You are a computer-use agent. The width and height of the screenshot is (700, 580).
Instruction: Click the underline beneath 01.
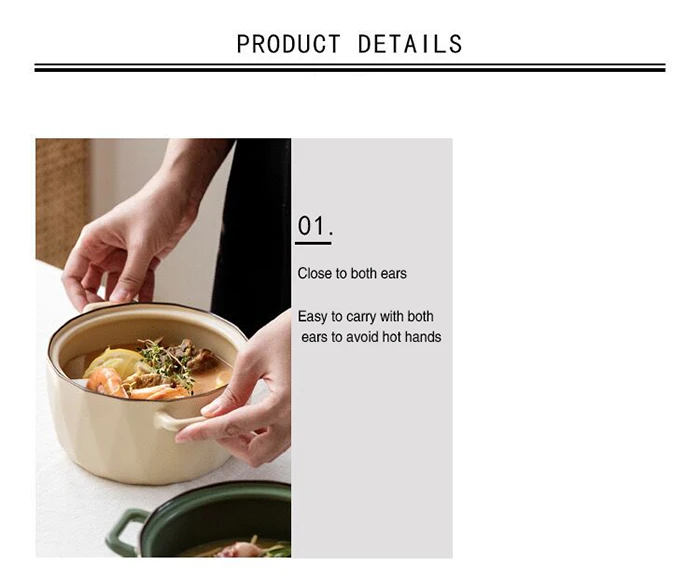(313, 243)
